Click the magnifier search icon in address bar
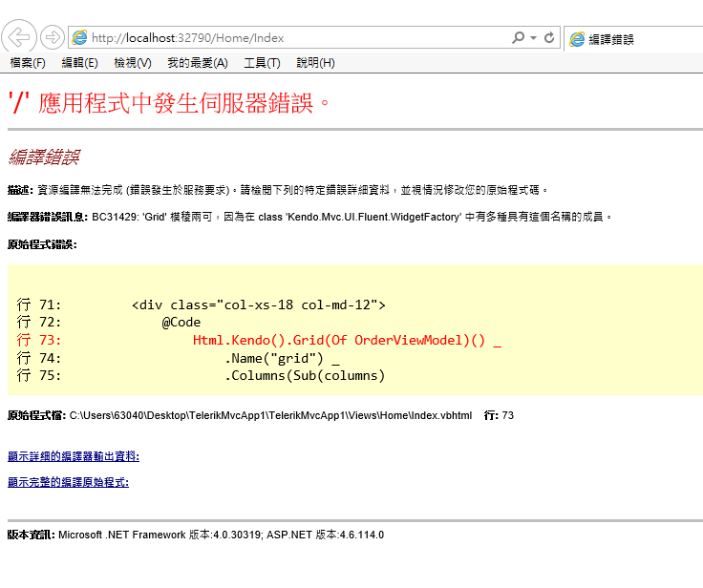Image resolution: width=703 pixels, height=588 pixels. click(x=518, y=38)
